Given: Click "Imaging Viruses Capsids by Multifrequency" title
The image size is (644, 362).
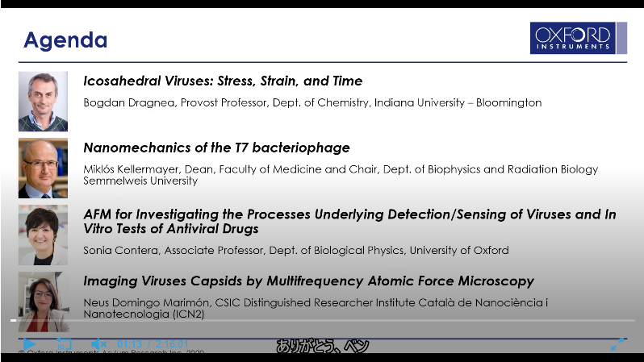Looking at the screenshot, I should [x=308, y=281].
